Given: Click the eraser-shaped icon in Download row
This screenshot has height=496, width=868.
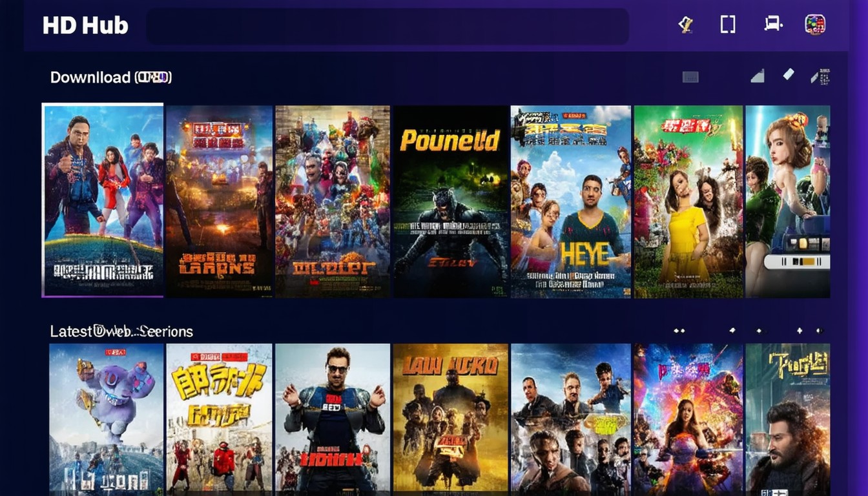Looking at the screenshot, I should click(x=789, y=74).
